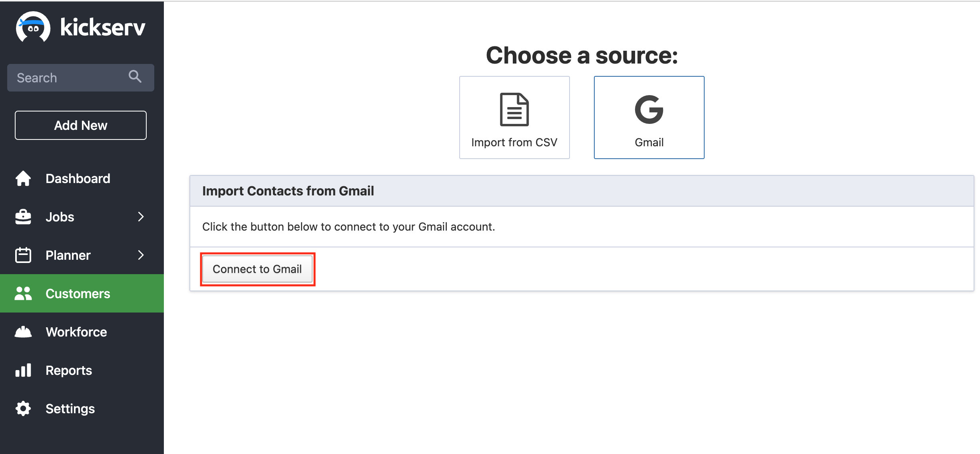Image resolution: width=980 pixels, height=454 pixels.
Task: Go to Settings in sidebar
Action: click(x=70, y=408)
